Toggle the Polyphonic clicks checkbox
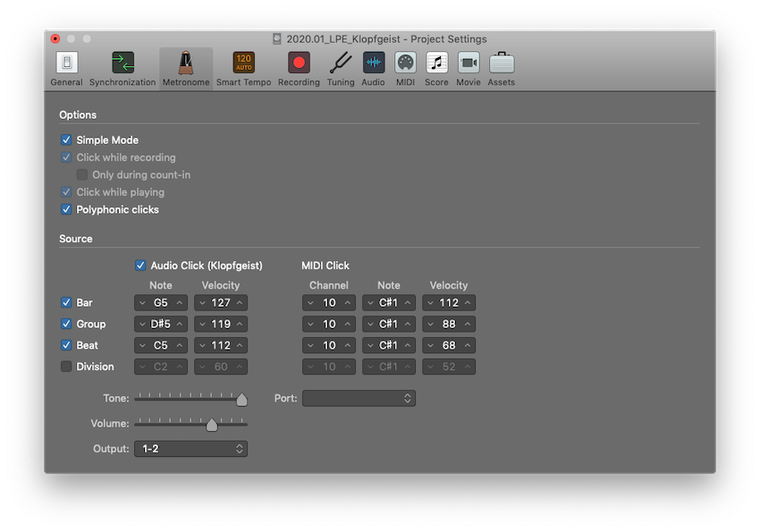This screenshot has width=760, height=532. (x=66, y=209)
